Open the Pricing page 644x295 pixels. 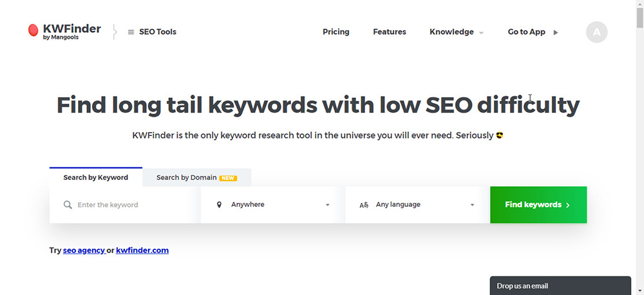pyautogui.click(x=336, y=32)
